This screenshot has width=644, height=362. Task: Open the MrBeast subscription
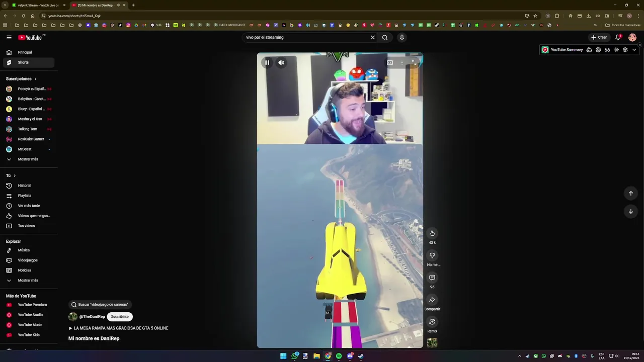28,149
